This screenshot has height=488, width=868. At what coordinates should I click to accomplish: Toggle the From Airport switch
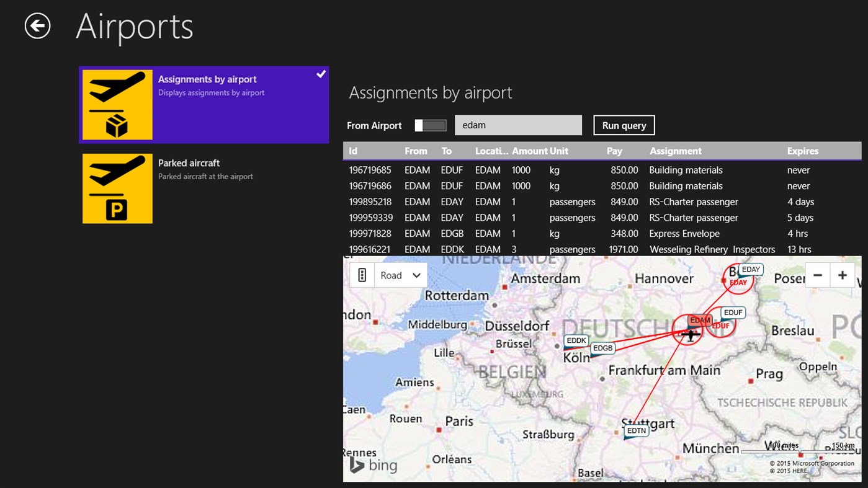click(431, 125)
